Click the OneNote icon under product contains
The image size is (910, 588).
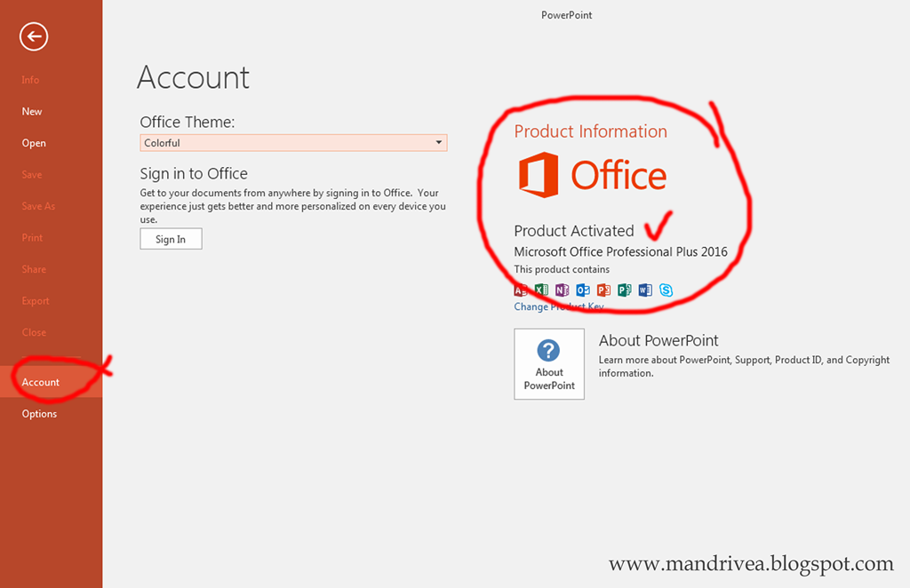pyautogui.click(x=562, y=290)
